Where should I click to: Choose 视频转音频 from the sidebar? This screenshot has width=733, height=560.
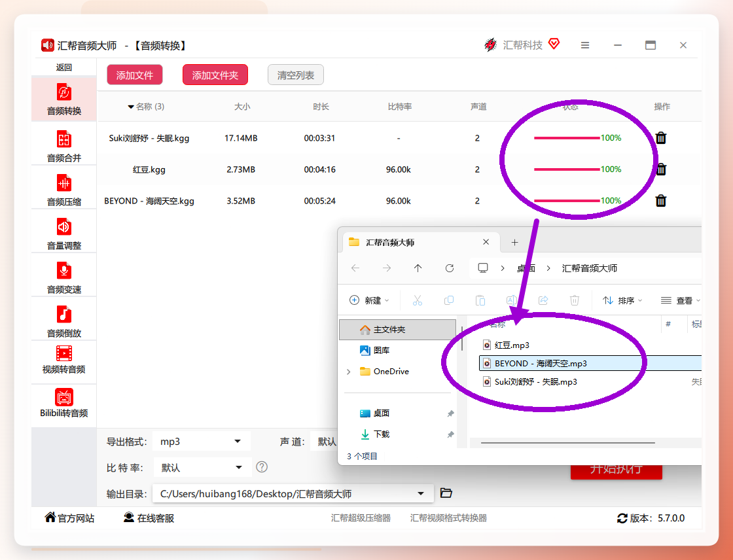coord(64,360)
